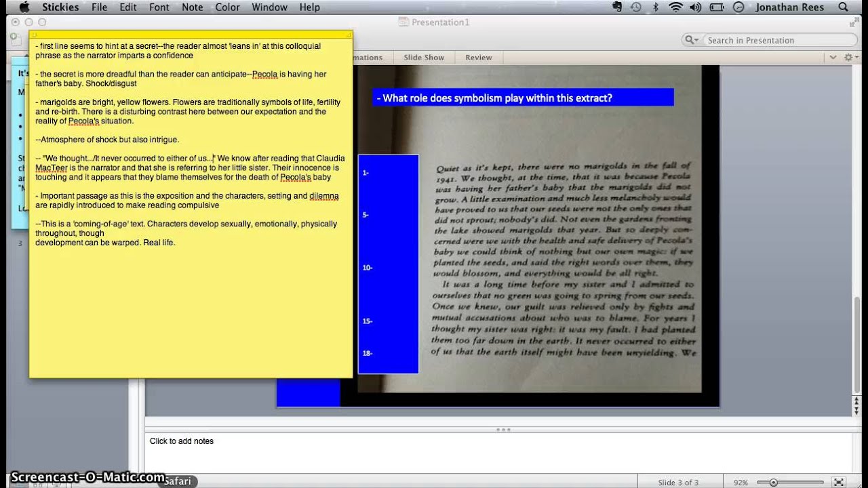Click the yellow sticky note close box

click(x=34, y=34)
